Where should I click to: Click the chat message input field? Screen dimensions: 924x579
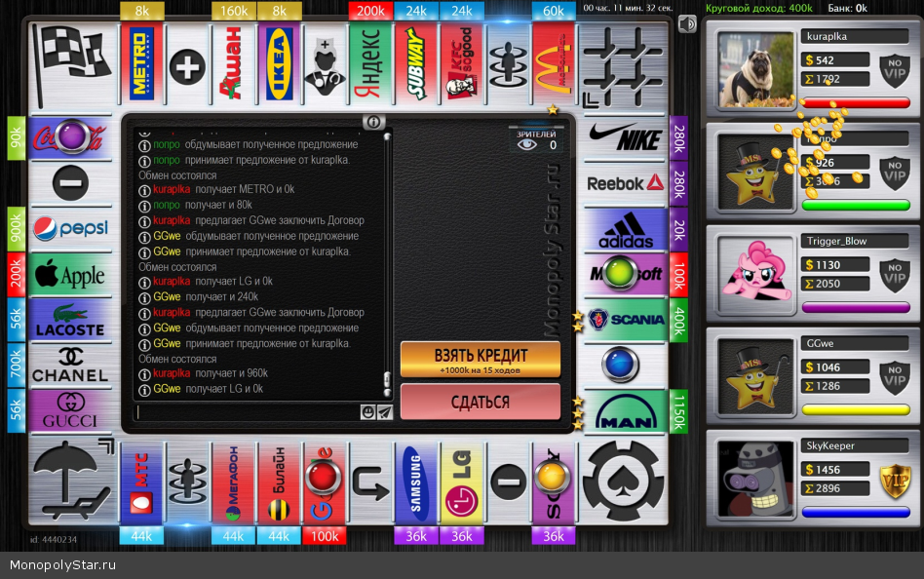[248, 412]
